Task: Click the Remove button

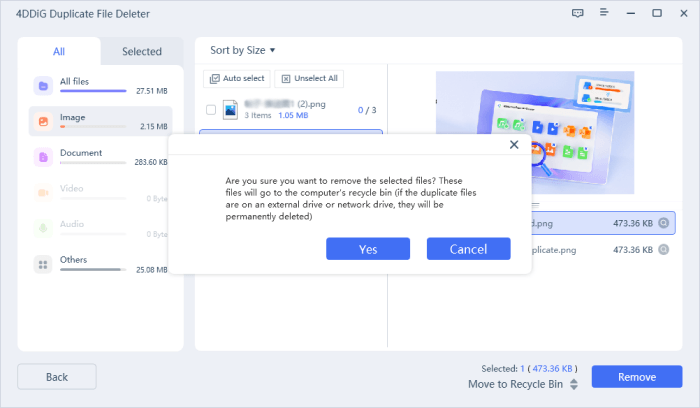Action: 637,377
